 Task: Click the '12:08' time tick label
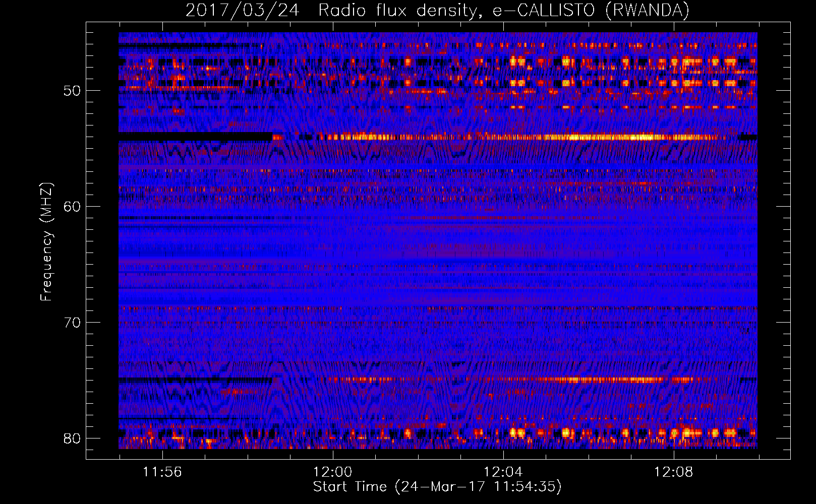673,472
